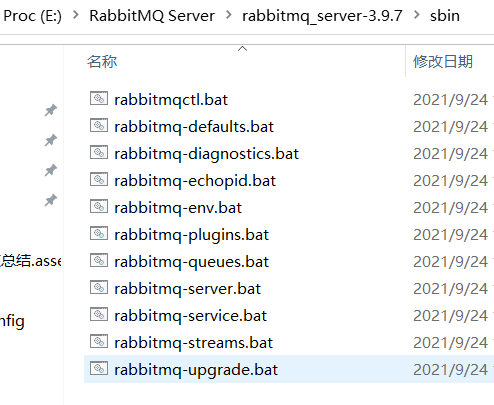Select the rabbitmq-plugins.bat file name
This screenshot has height=405, width=494.
[191, 235]
